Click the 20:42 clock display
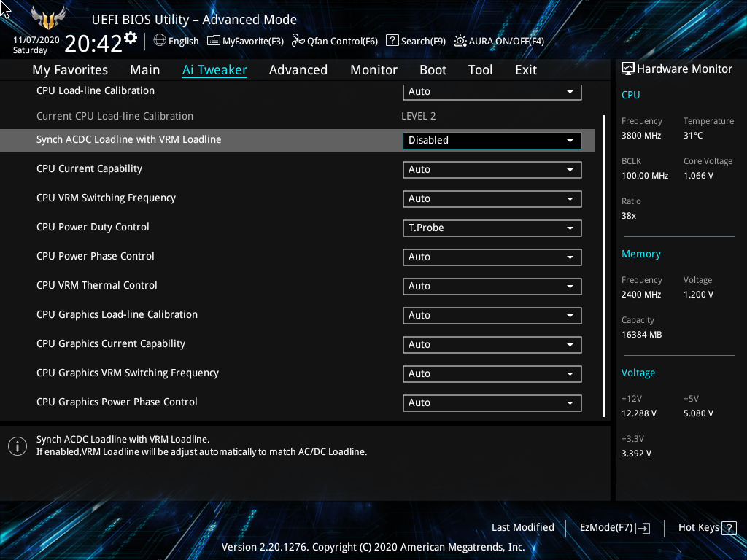747x560 pixels. [94, 44]
